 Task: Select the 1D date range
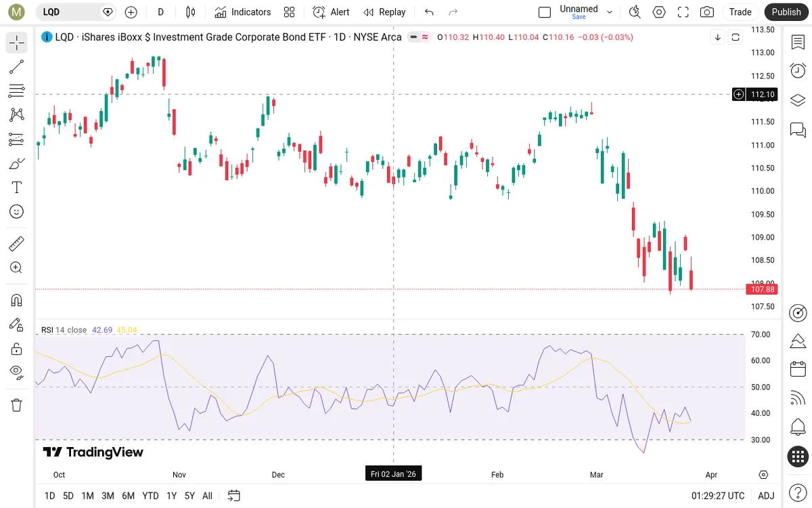click(49, 496)
